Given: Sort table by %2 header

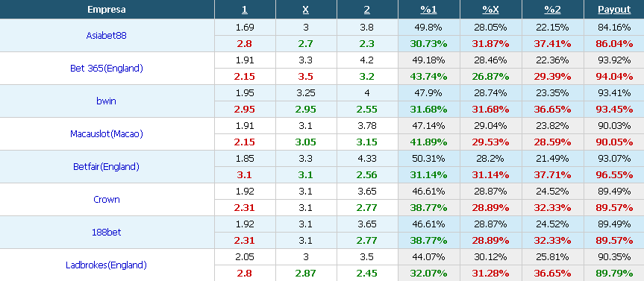Looking at the screenshot, I should coord(552,10).
